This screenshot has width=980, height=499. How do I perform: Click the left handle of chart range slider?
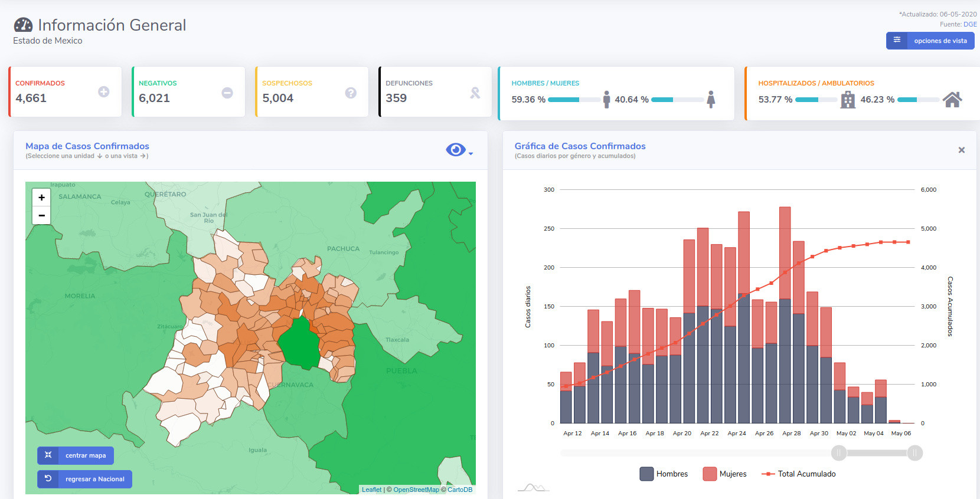(x=839, y=453)
